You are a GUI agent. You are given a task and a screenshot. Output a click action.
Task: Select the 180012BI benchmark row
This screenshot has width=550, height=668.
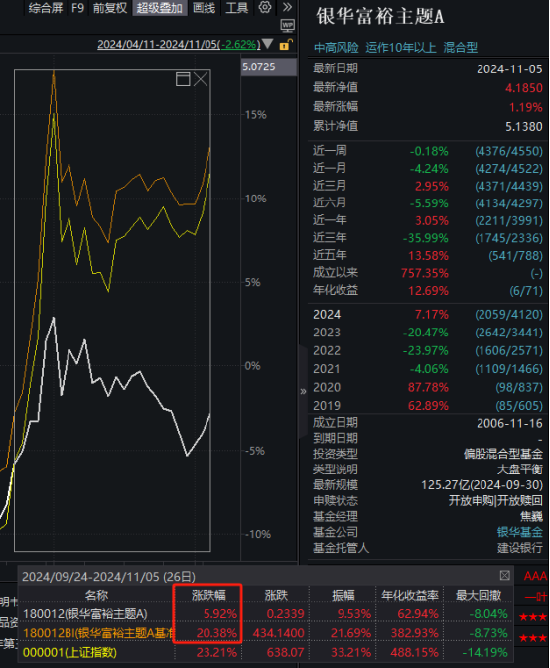pyautogui.click(x=265, y=633)
